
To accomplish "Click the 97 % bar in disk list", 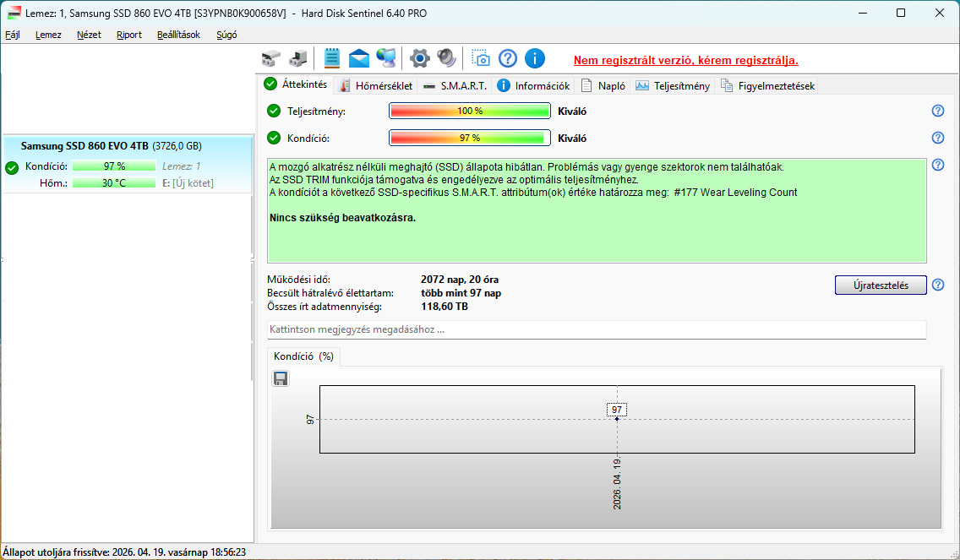I will click(114, 166).
